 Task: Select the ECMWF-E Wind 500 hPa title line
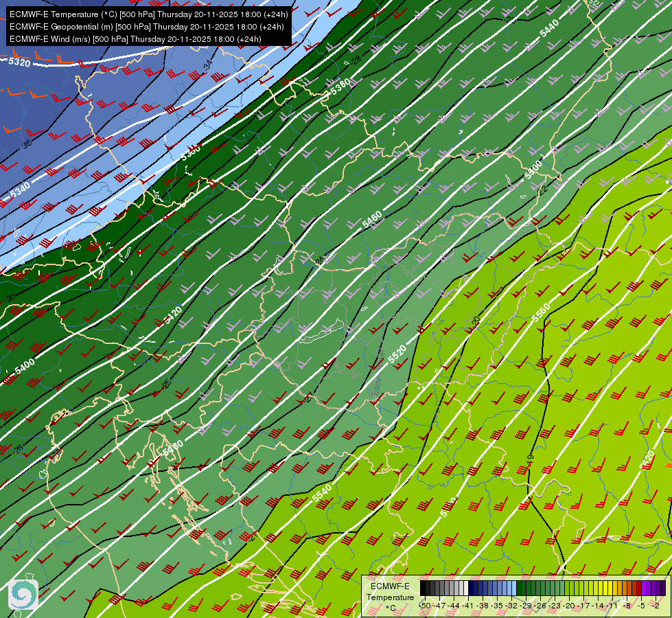[135, 39]
